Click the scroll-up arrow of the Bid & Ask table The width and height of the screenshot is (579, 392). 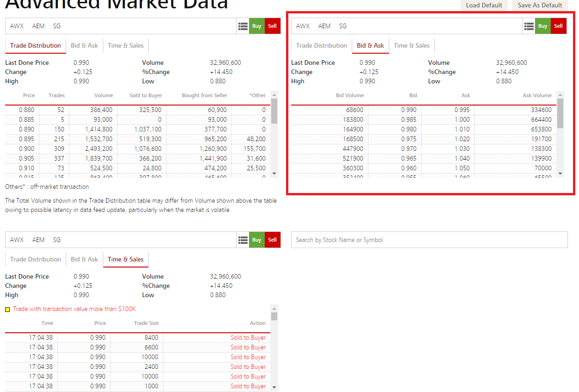coord(560,95)
